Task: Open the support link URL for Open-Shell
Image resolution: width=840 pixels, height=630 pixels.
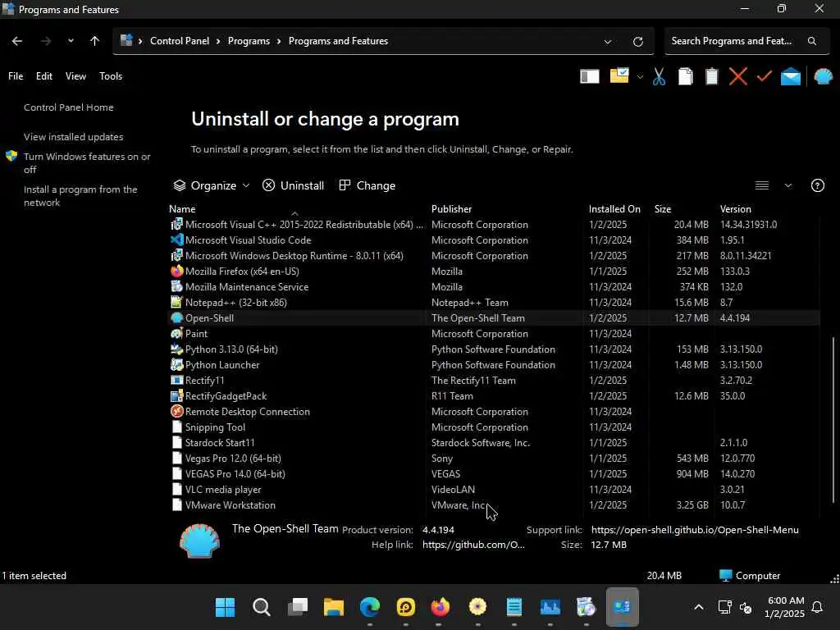Action: tap(695, 530)
